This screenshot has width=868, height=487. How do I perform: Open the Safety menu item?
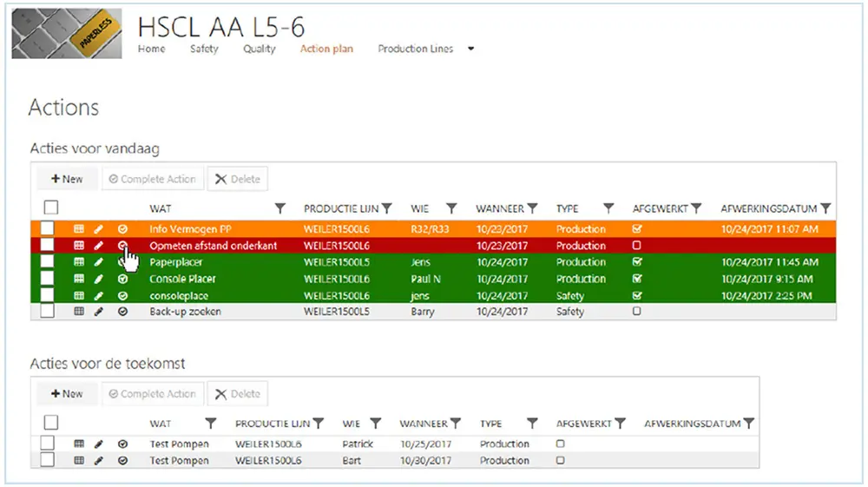pos(204,49)
